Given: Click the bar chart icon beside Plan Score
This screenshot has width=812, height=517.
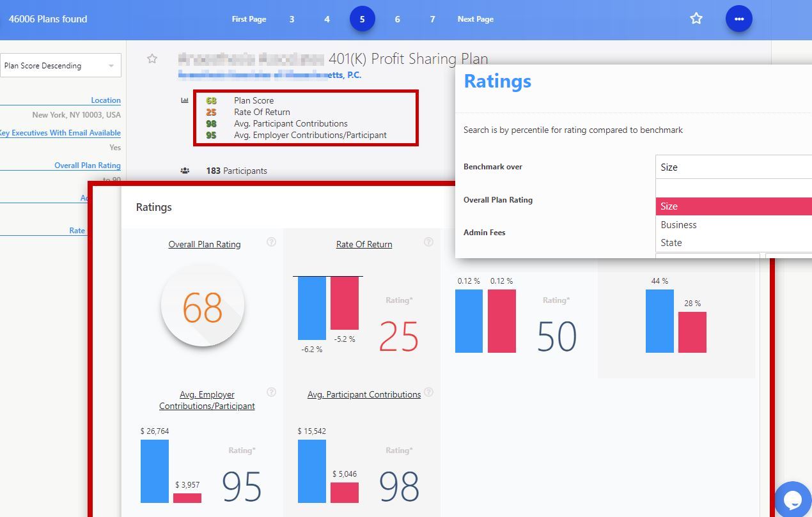Looking at the screenshot, I should (185, 100).
